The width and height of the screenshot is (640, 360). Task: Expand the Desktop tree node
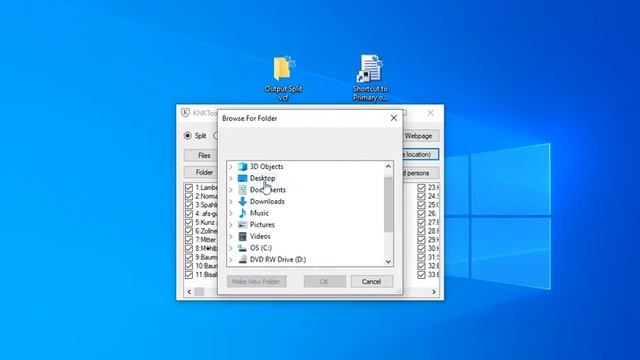231,178
